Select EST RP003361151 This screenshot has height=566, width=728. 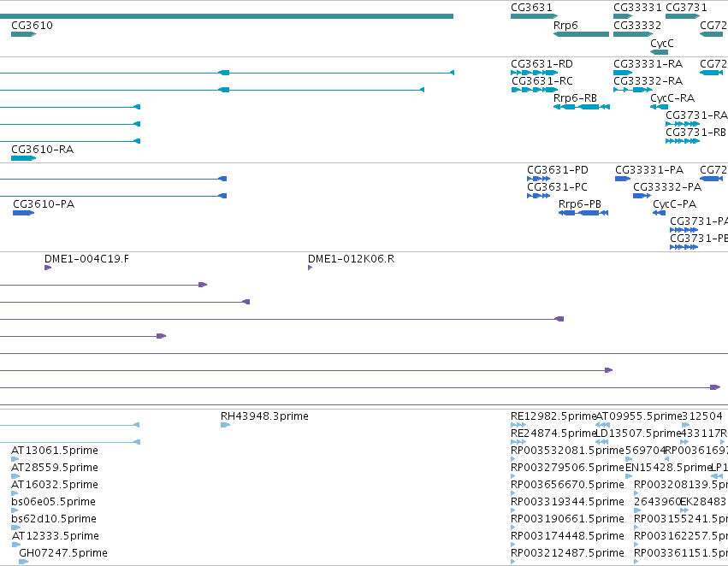[x=636, y=562]
